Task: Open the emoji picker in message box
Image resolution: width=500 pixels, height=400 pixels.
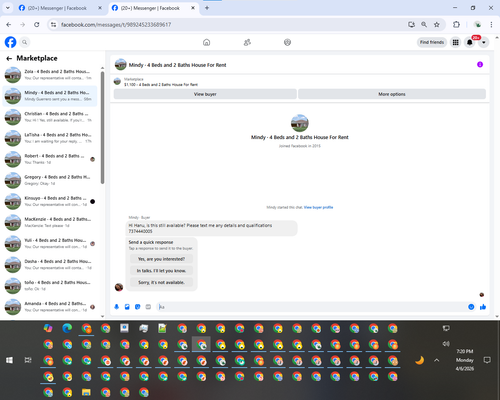Action: (x=471, y=307)
